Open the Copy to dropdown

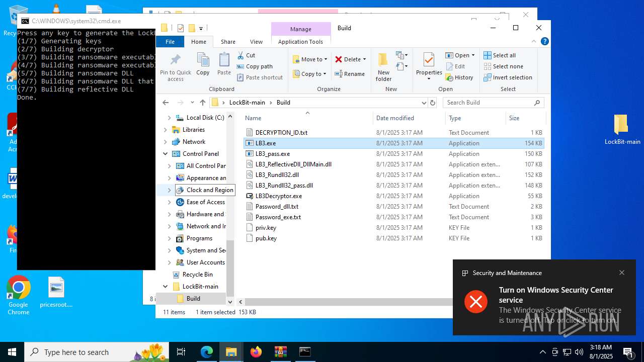point(310,74)
